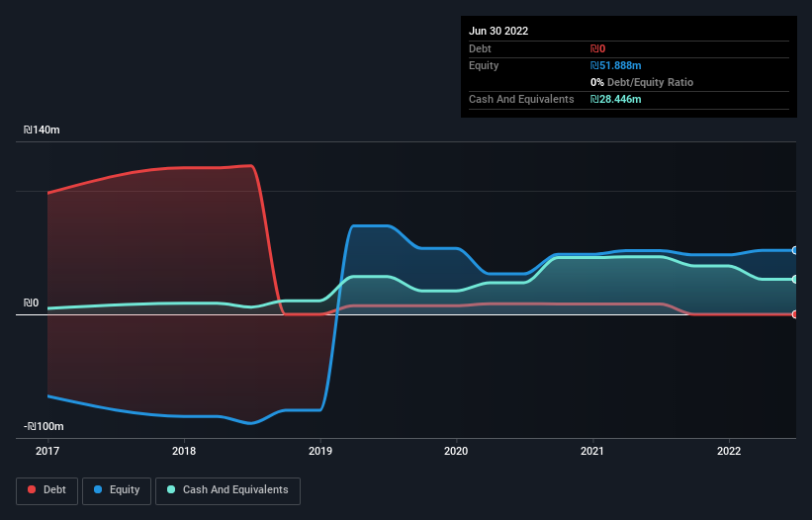The height and width of the screenshot is (520, 812).
Task: Click the teal Cash endpoint marker
Action: click(794, 280)
